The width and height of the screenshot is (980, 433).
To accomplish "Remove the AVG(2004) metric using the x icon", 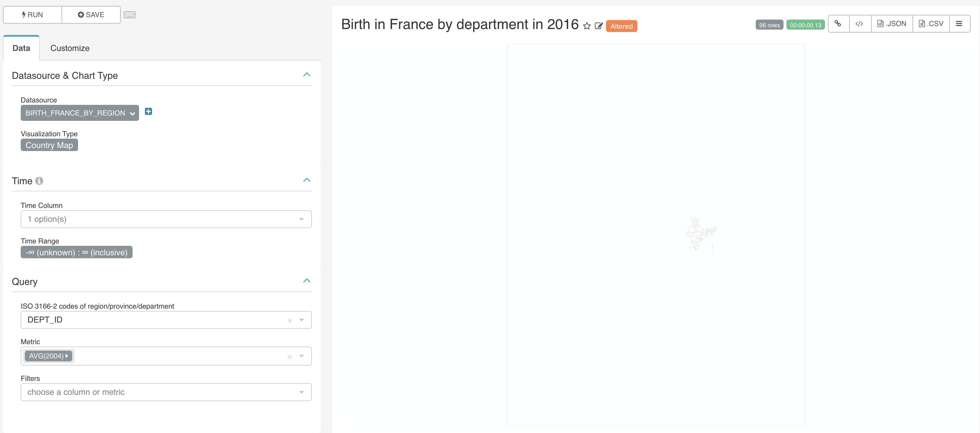I will pyautogui.click(x=289, y=357).
